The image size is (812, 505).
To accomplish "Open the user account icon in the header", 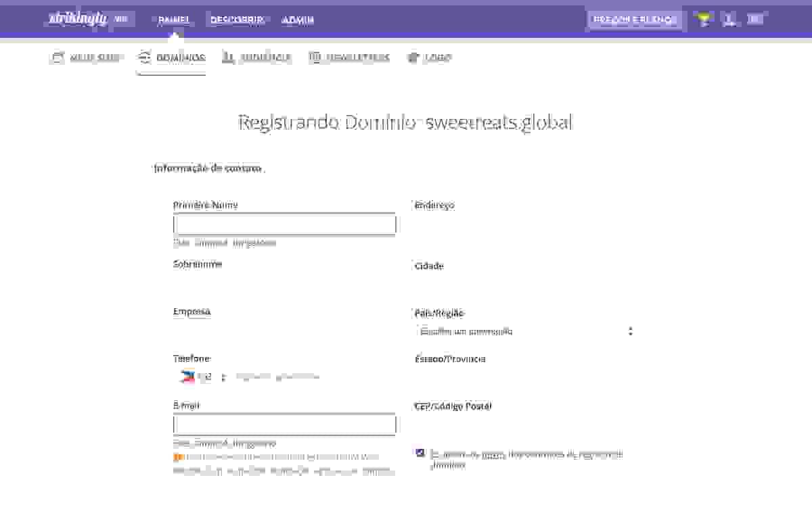I will 729,20.
